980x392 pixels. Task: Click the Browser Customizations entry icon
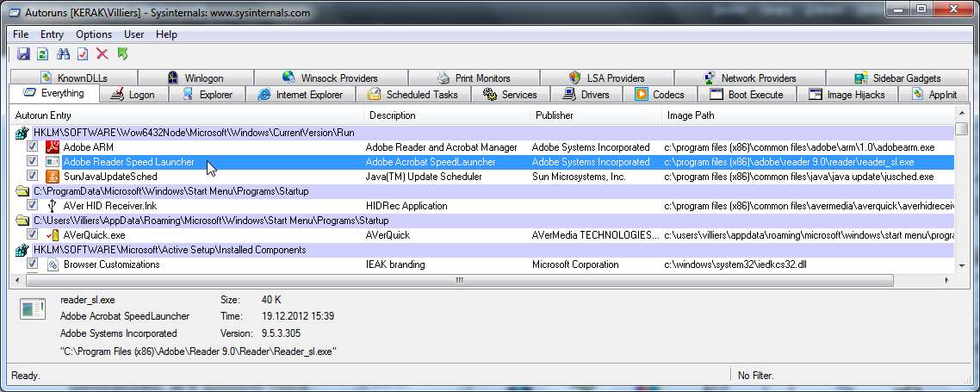(x=53, y=264)
